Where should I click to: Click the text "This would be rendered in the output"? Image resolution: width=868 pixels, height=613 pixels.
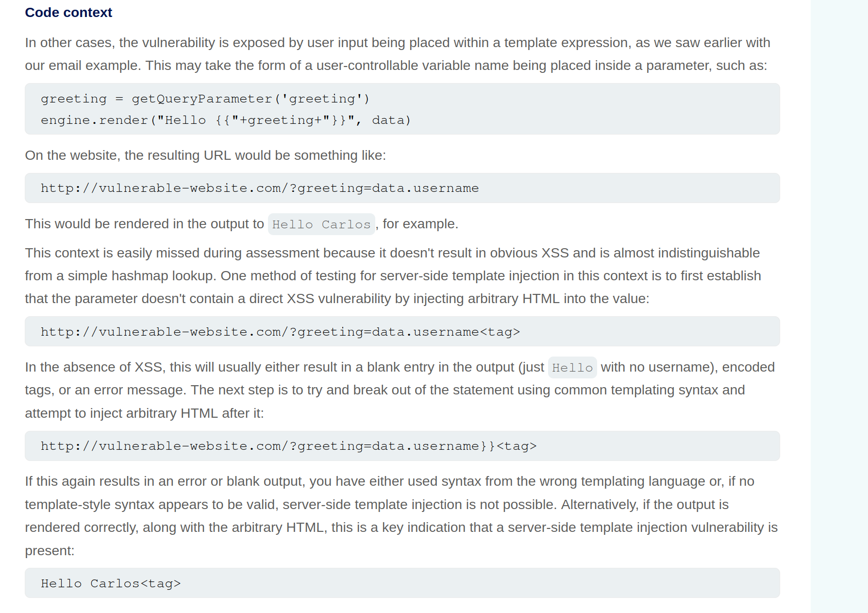coord(144,224)
